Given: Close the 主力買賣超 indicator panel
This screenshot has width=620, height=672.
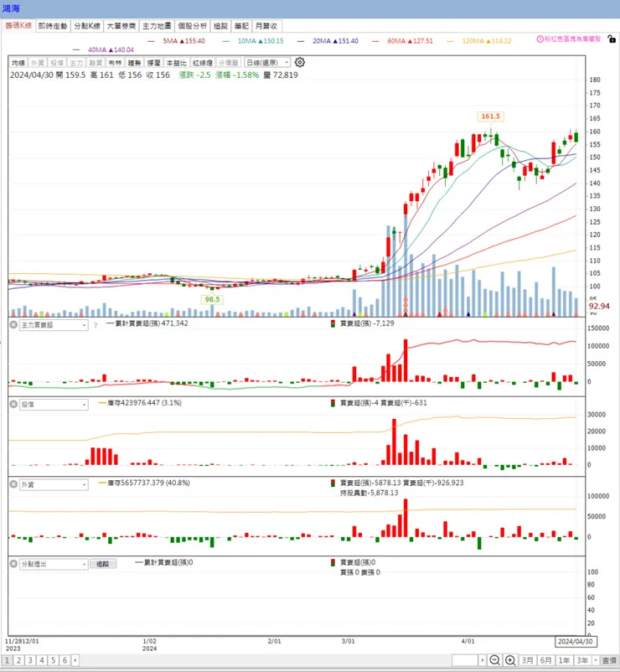Looking at the screenshot, I should click(x=13, y=324).
